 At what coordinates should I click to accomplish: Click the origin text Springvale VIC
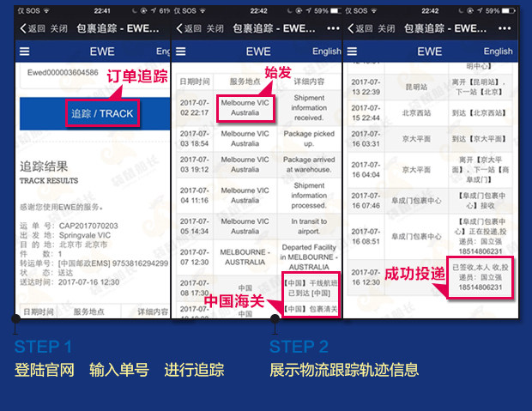coord(85,235)
